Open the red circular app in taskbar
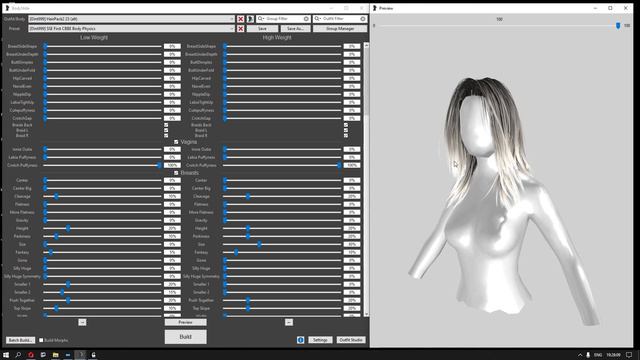Viewport: 640px width, 360px height. (31, 355)
